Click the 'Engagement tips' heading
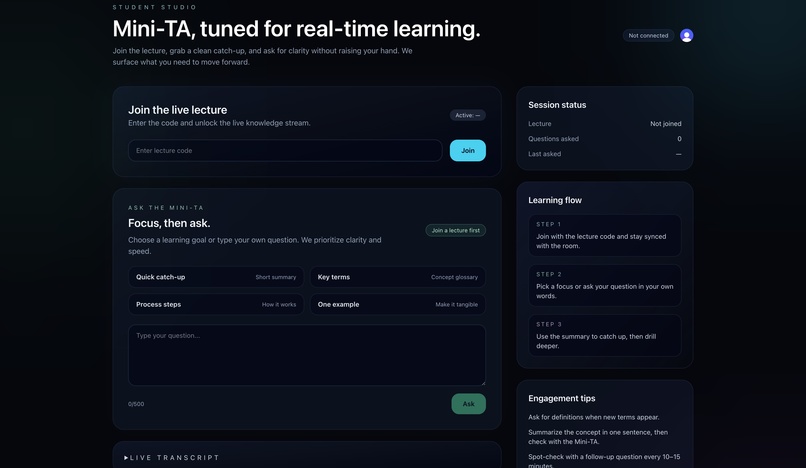The image size is (806, 468). 562,399
